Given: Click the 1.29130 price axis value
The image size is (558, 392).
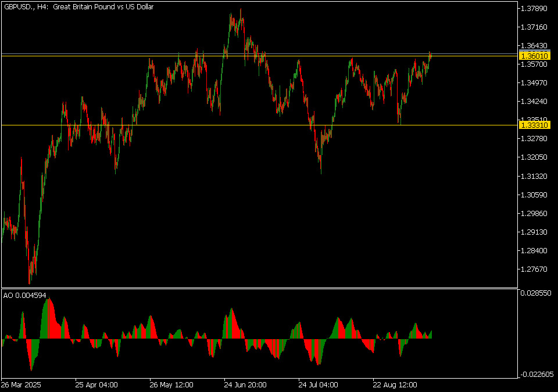Looking at the screenshot, I should click(534, 232).
